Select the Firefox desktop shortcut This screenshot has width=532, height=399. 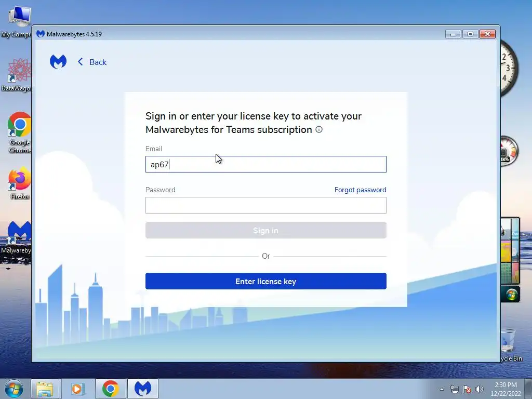[19, 183]
